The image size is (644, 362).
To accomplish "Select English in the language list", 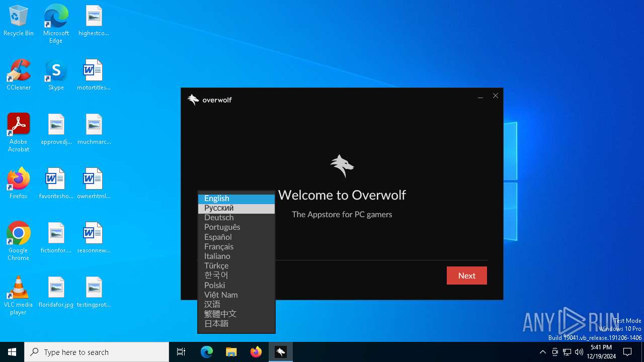I will click(x=236, y=199).
